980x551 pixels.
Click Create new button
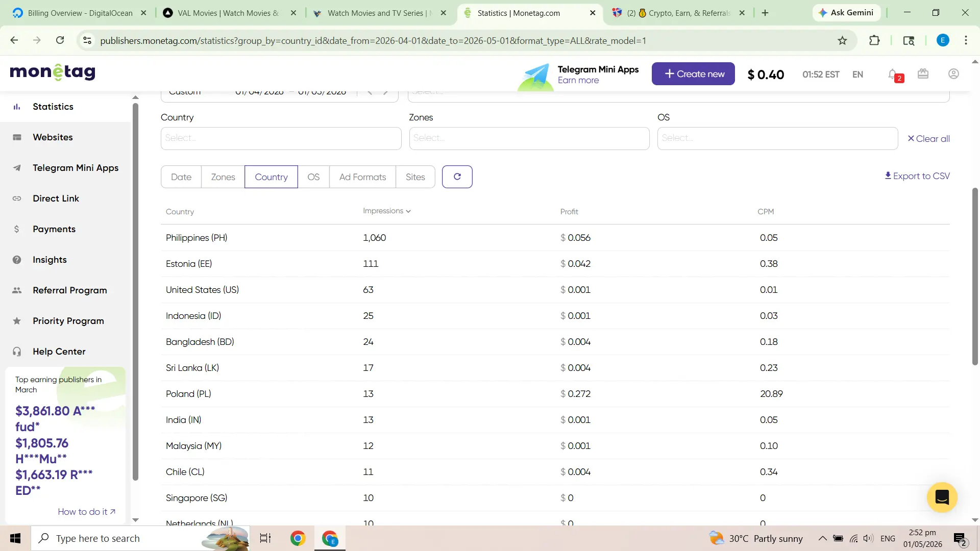pos(693,74)
